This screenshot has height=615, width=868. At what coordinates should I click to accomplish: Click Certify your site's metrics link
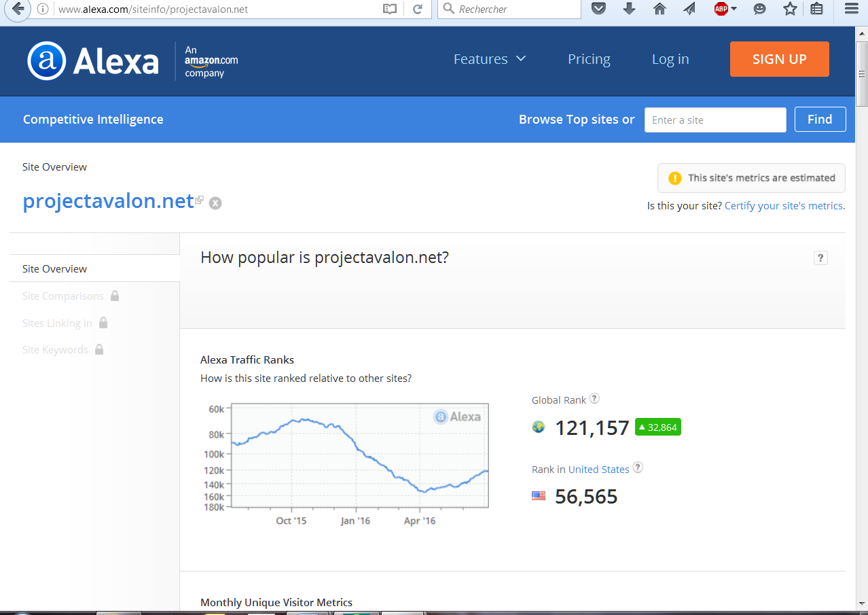point(784,205)
